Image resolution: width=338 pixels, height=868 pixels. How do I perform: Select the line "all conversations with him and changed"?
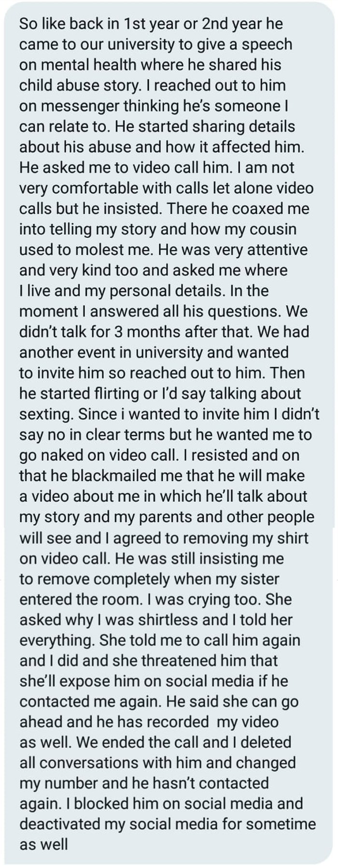click(157, 763)
